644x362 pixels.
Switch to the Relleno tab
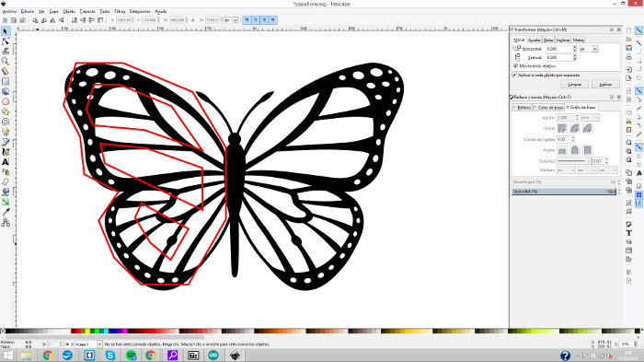pyautogui.click(x=522, y=108)
